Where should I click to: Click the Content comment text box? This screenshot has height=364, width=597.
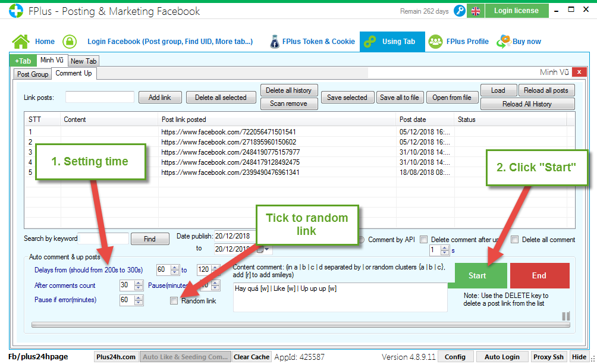point(340,297)
